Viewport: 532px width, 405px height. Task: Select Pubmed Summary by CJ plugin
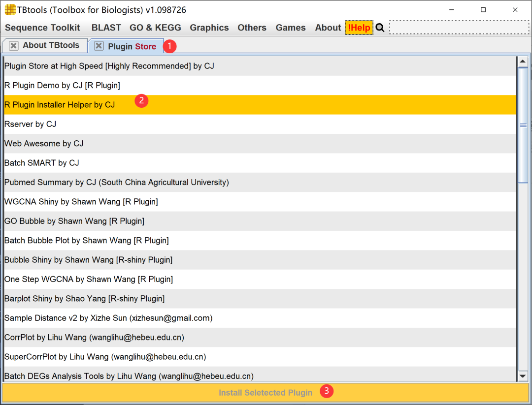pos(260,183)
